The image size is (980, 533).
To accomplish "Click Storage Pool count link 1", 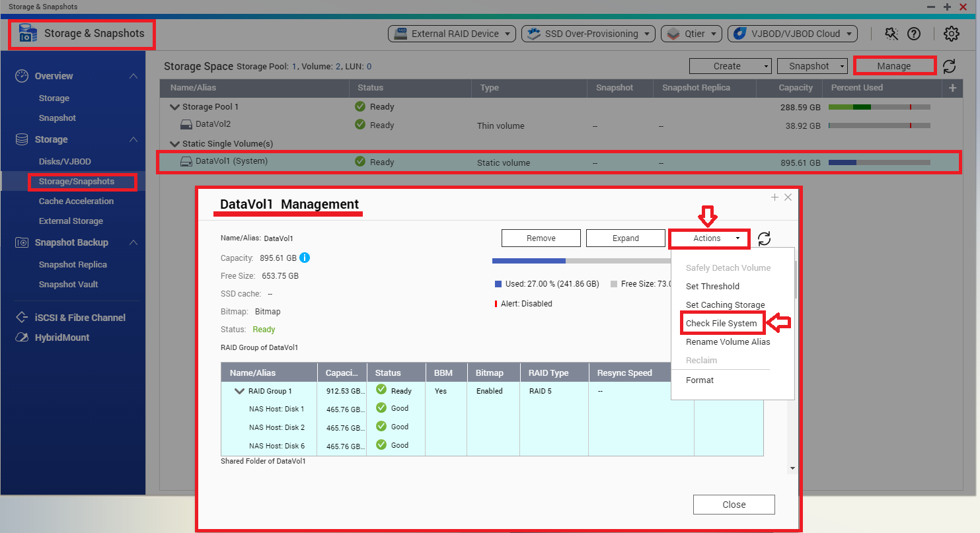I will (294, 67).
